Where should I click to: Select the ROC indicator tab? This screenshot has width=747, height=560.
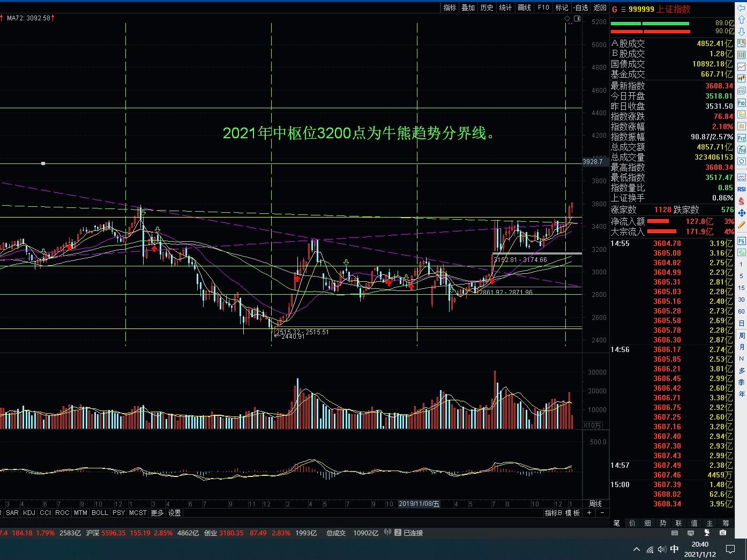pos(62,513)
